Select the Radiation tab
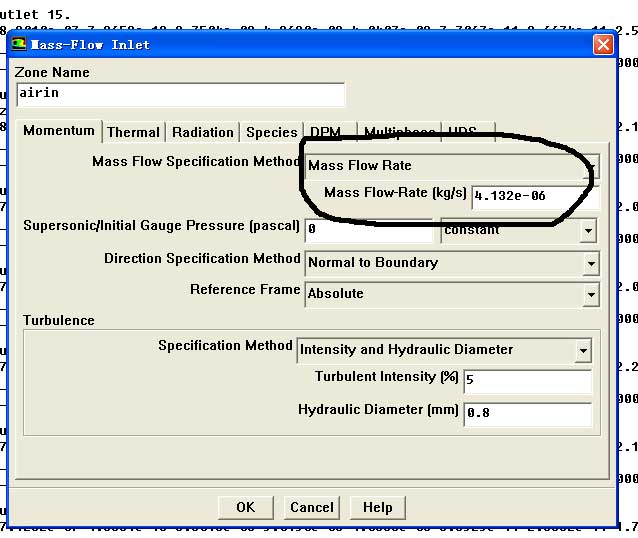Viewport: 638px width, 538px height. 202,132
